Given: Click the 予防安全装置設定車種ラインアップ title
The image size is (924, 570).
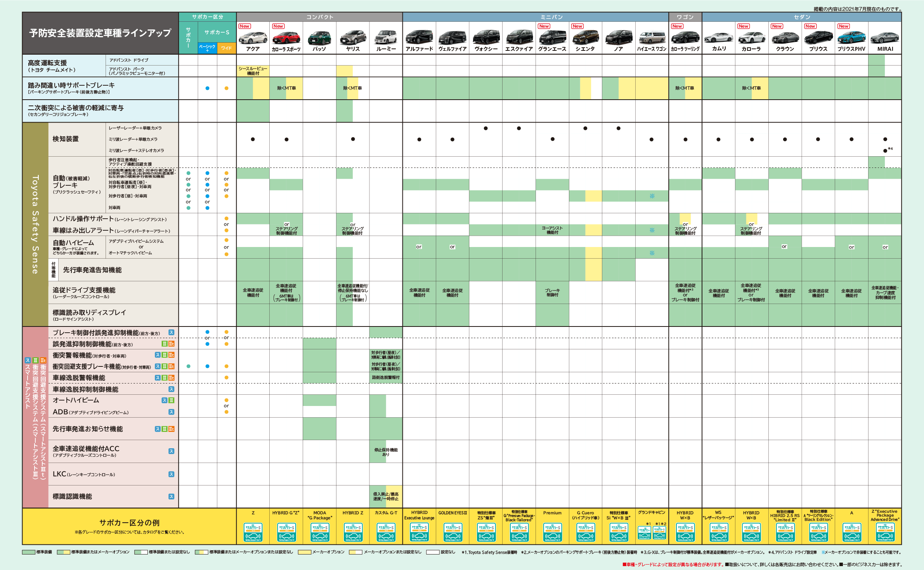Looking at the screenshot, I should pyautogui.click(x=101, y=33).
